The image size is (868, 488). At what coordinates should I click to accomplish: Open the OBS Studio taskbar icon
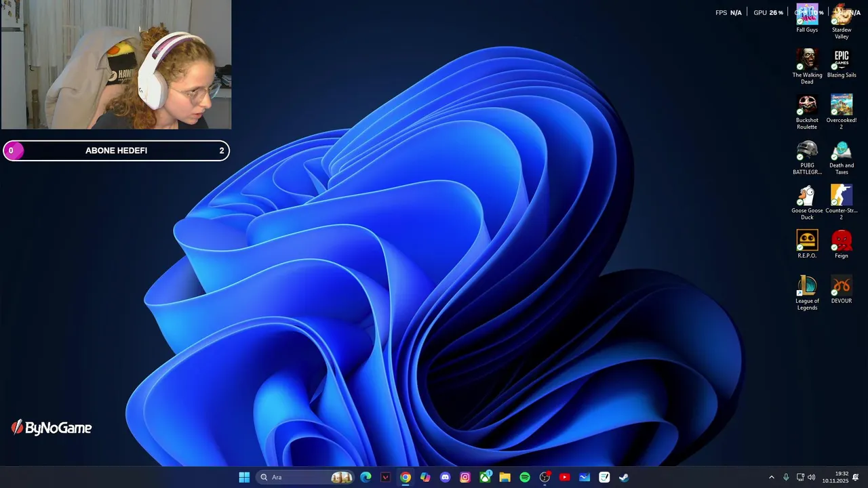545,477
